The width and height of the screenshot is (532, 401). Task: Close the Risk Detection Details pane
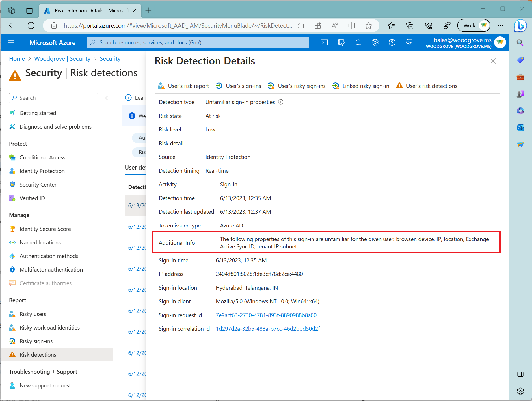click(x=493, y=61)
